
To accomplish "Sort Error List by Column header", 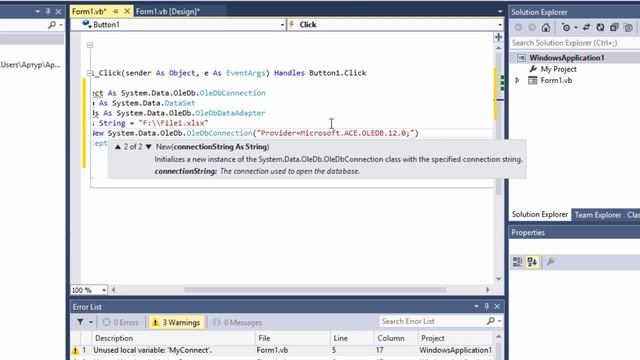I will (396, 338).
